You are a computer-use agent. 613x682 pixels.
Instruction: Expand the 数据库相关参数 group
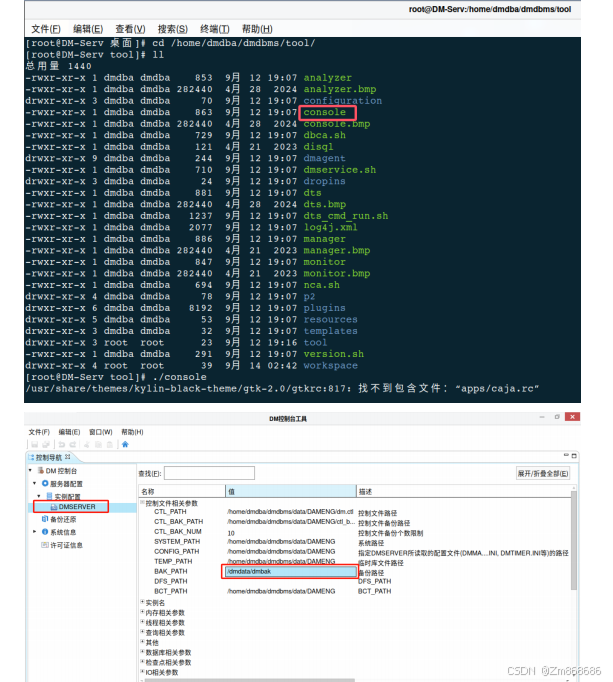click(142, 652)
